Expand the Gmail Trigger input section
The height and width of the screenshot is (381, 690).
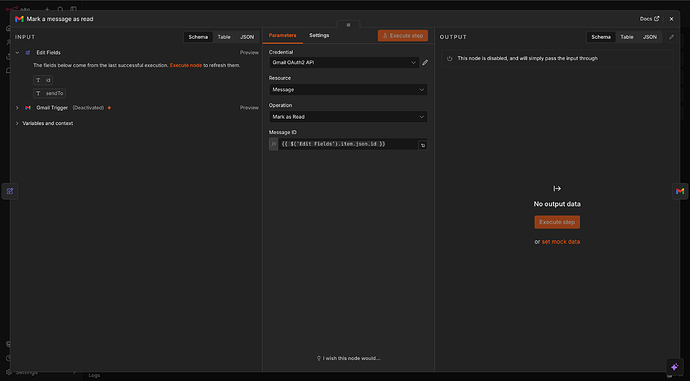coord(17,108)
